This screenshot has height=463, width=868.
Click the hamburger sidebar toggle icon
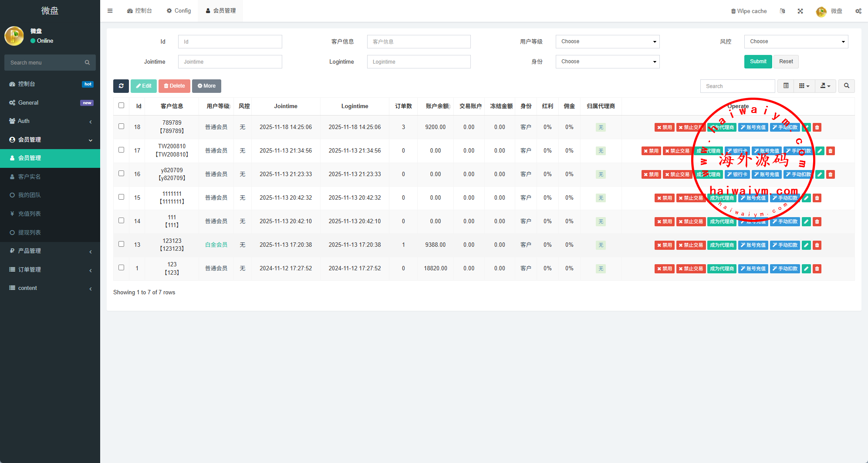pos(110,11)
